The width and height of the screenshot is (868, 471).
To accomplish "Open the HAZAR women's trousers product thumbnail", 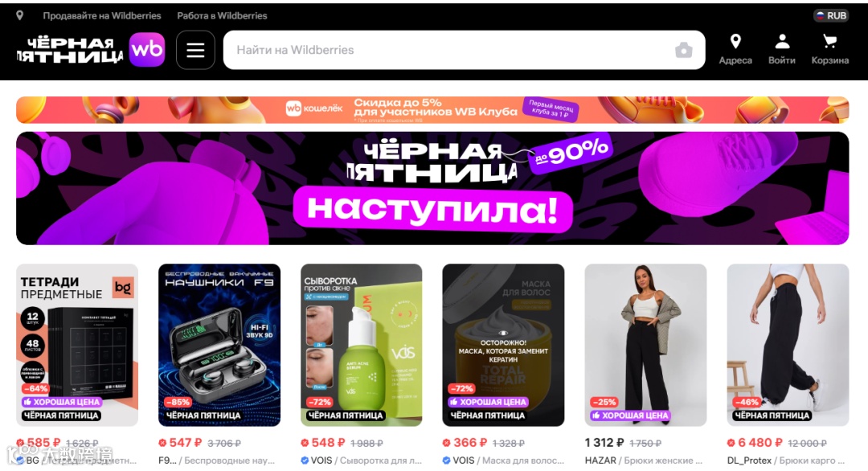I will 645,345.
